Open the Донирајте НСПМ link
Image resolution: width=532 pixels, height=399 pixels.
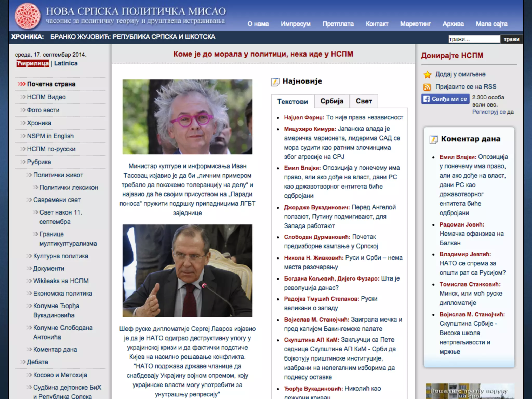[452, 56]
